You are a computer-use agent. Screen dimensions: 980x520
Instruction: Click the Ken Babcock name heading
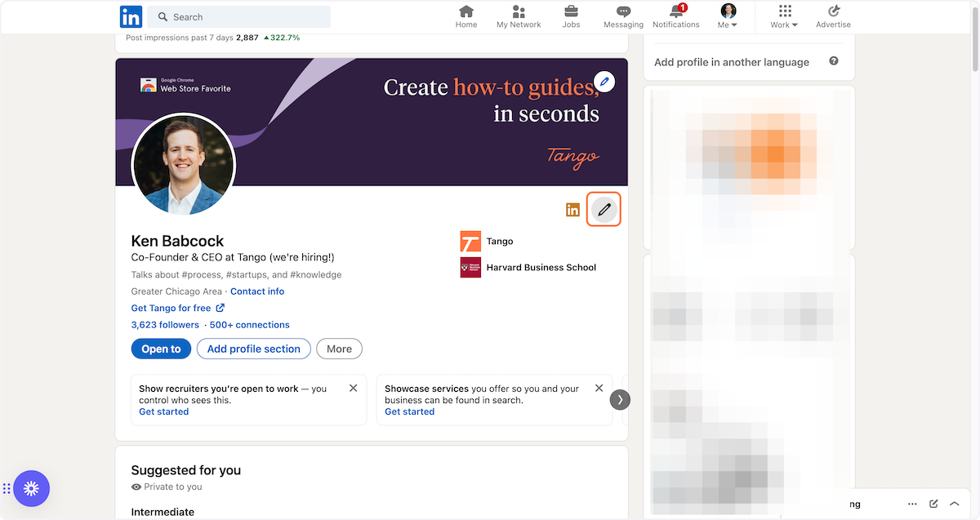[177, 241]
